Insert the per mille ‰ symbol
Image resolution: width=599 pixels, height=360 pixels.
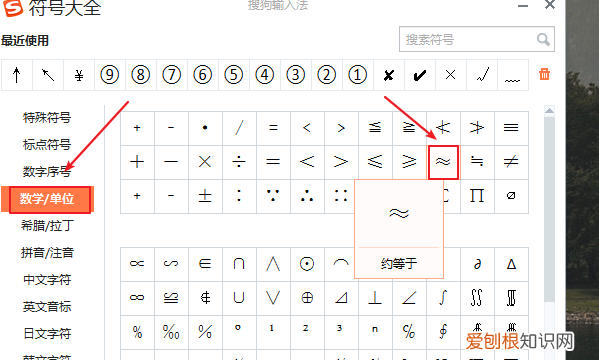pyautogui.click(x=171, y=332)
